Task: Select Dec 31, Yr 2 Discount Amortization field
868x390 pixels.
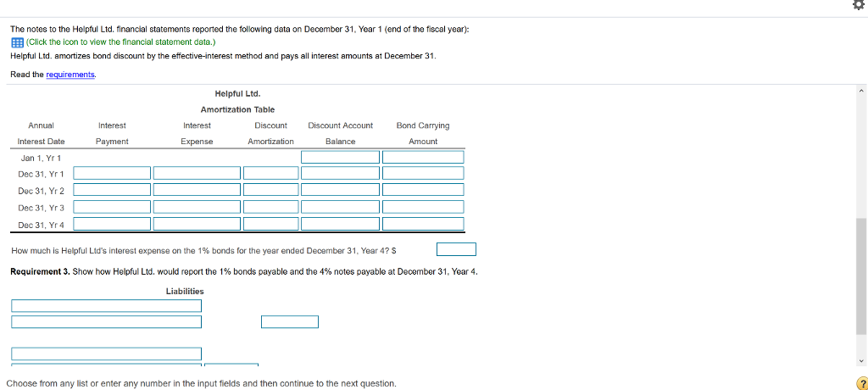Action: (x=270, y=190)
